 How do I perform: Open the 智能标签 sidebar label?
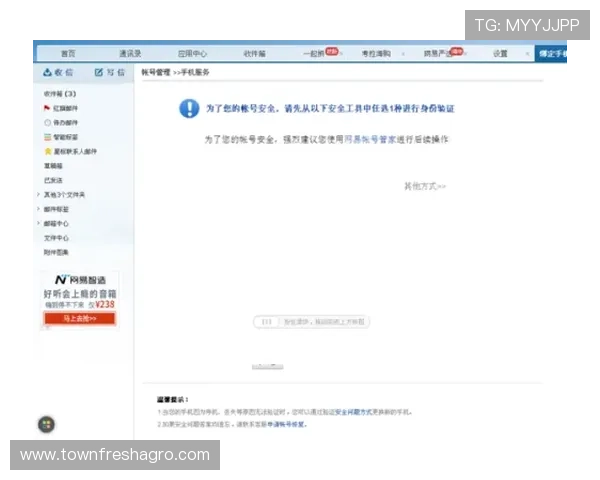(x=65, y=137)
